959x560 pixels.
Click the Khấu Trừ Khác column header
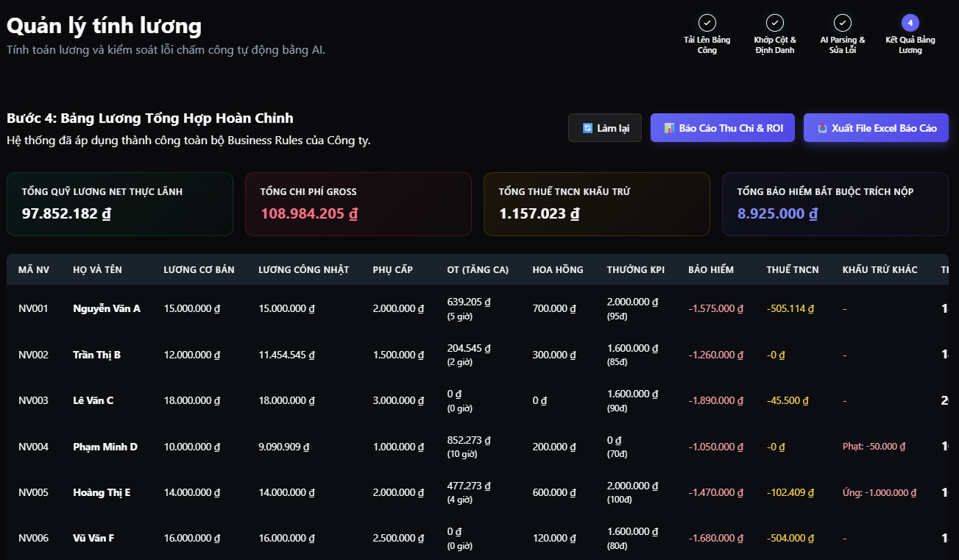[880, 270]
